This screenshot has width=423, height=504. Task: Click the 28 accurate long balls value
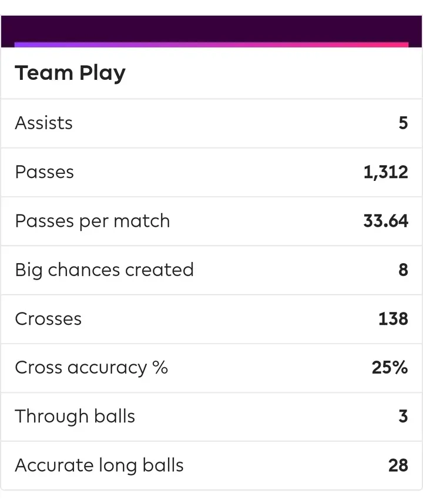398,465
